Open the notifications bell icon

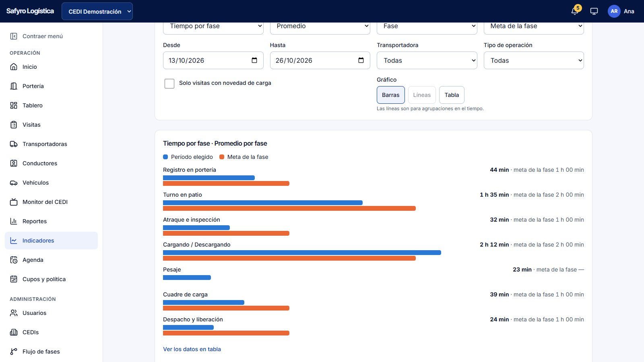tap(575, 11)
